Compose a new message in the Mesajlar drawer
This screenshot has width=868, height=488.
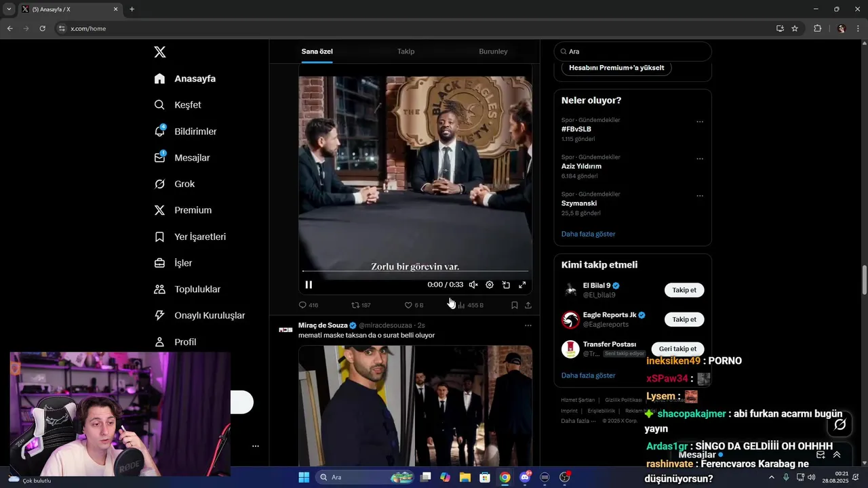pyautogui.click(x=821, y=455)
